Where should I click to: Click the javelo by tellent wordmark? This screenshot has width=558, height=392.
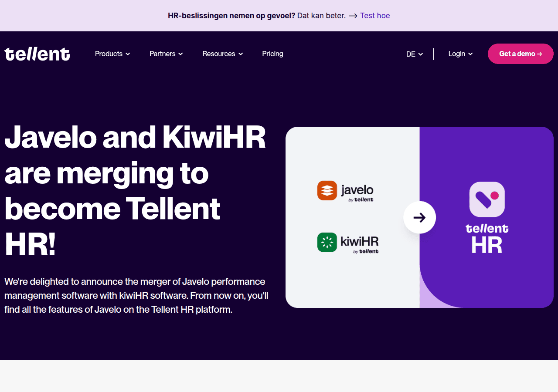[x=357, y=193]
